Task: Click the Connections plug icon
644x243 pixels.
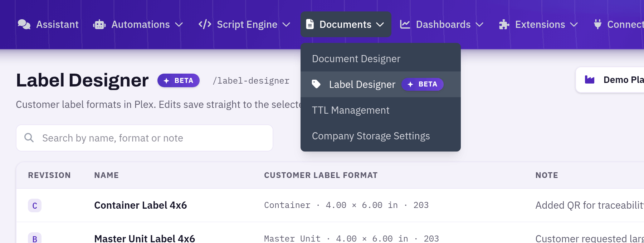Action: pyautogui.click(x=597, y=24)
